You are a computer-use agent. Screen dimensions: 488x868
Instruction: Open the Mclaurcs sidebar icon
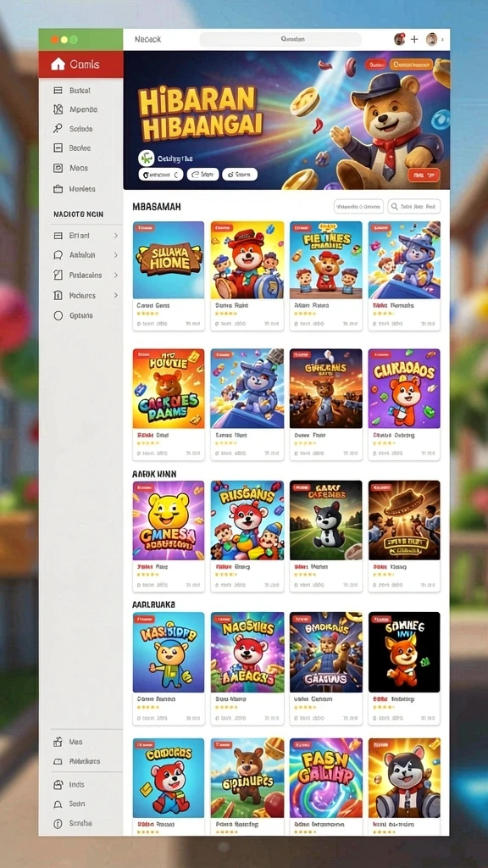58,295
